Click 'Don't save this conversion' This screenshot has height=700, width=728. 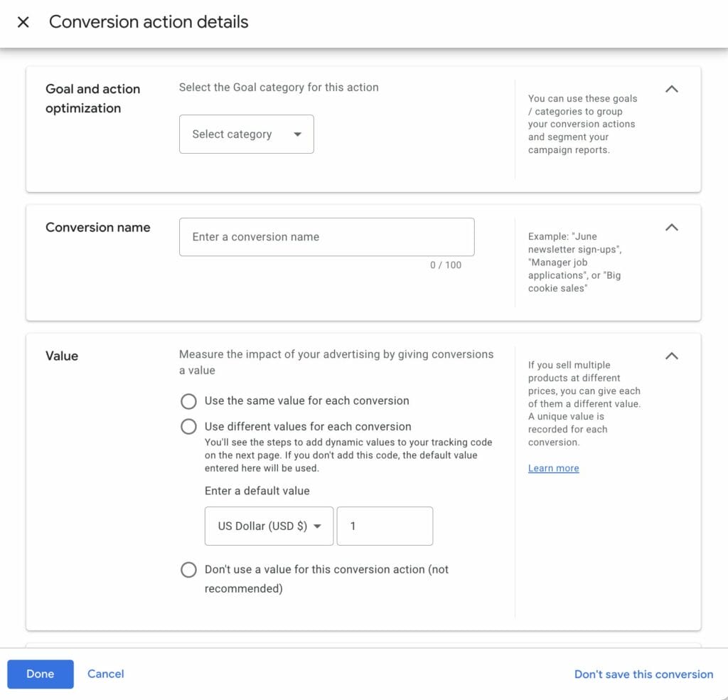coord(643,674)
